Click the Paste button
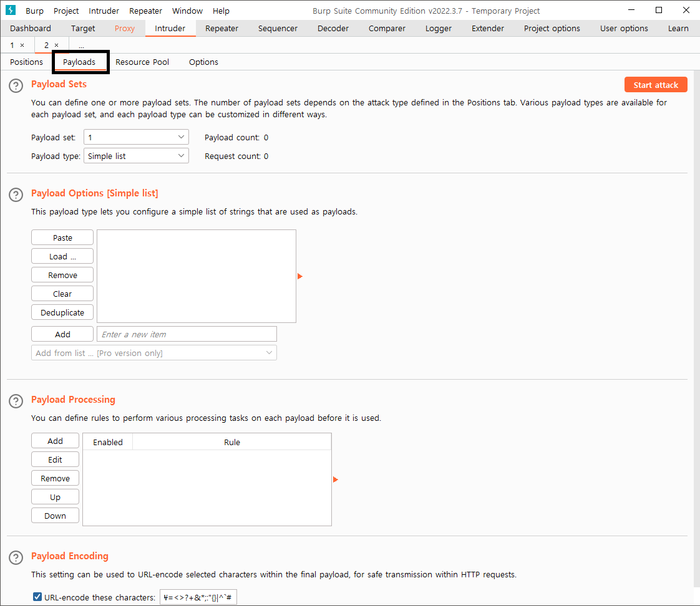This screenshot has width=700, height=606. click(x=62, y=238)
